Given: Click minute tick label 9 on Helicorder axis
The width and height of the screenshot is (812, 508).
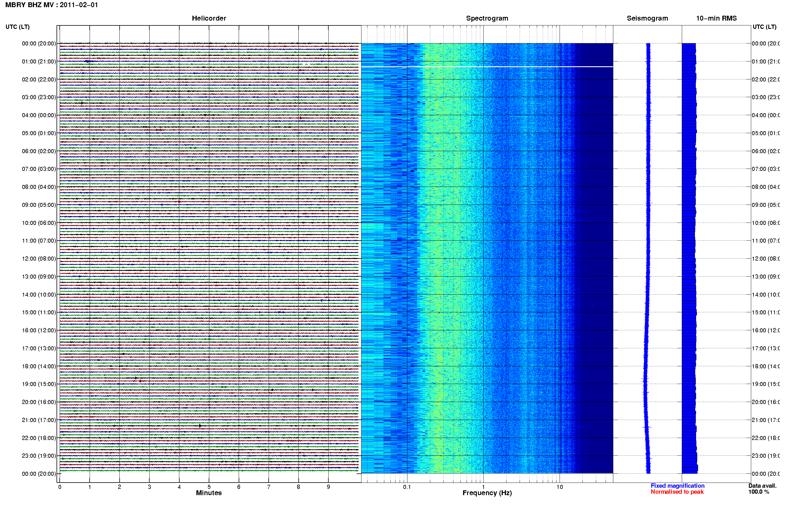Looking at the screenshot, I should pos(328,487).
